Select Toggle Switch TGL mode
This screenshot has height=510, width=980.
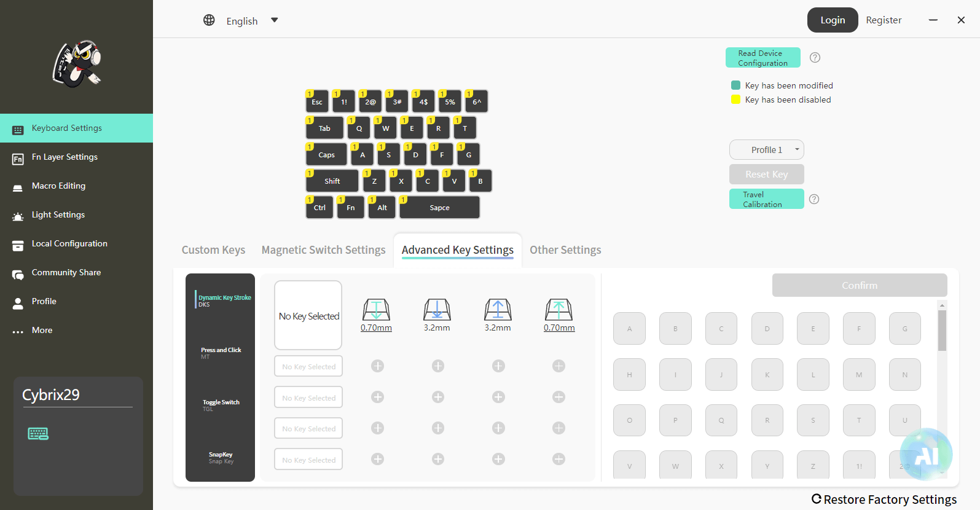pos(221,405)
